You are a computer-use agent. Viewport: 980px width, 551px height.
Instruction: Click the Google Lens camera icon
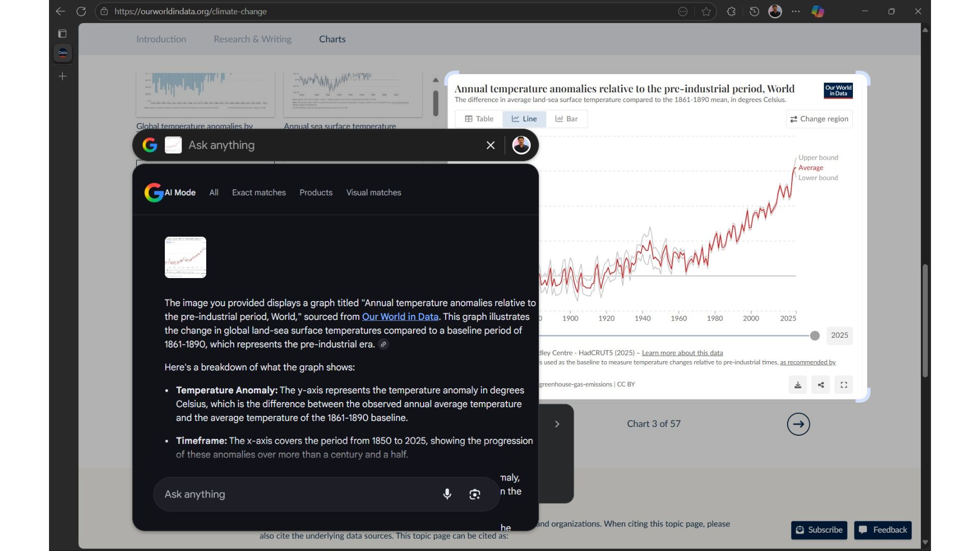[x=475, y=494]
